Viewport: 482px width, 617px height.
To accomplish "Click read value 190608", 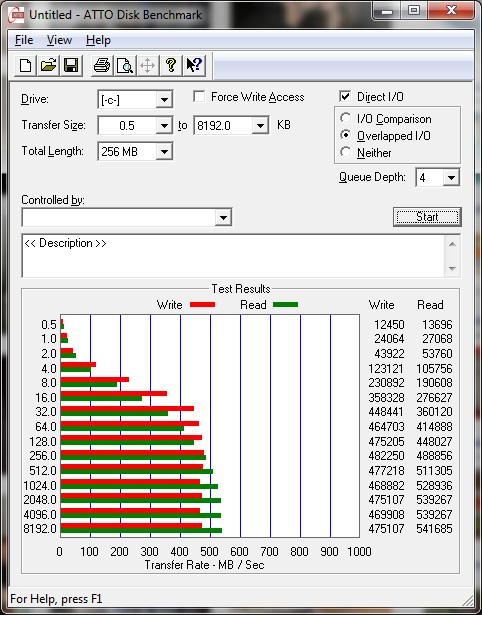I will [x=434, y=382].
